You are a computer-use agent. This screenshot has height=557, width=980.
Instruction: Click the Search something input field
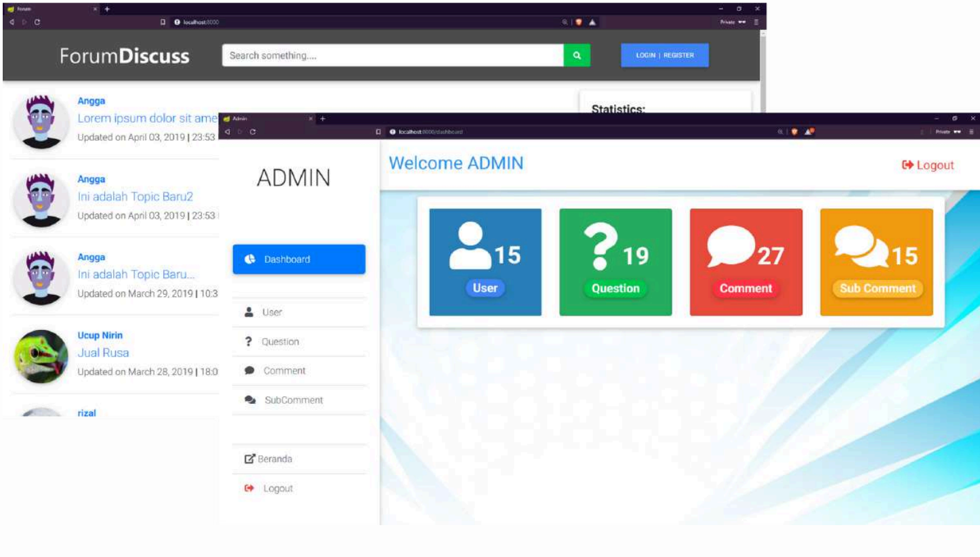(392, 56)
